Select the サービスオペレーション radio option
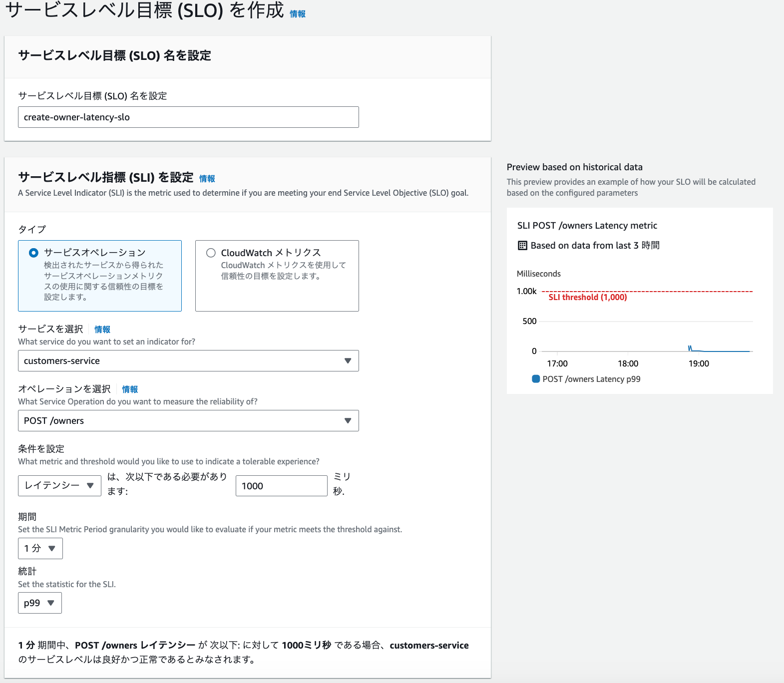The image size is (784, 683). (x=34, y=253)
